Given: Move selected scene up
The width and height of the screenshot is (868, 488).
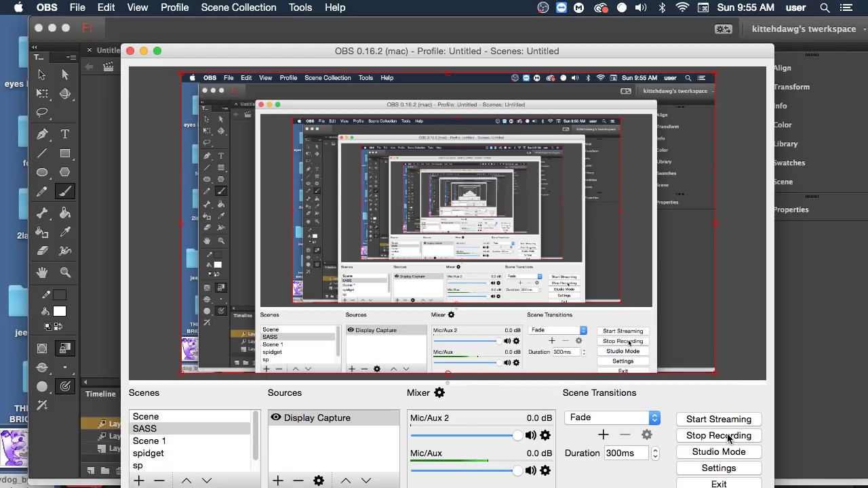Looking at the screenshot, I should coord(186,481).
